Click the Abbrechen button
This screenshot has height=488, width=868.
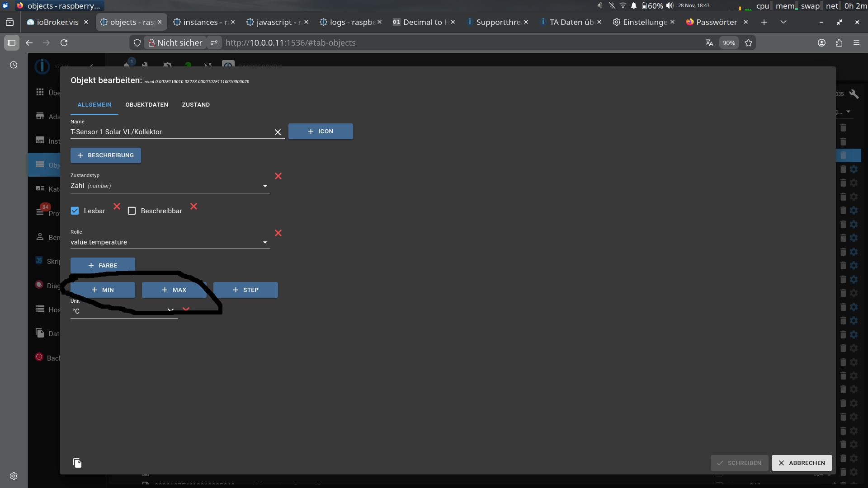[802, 463]
